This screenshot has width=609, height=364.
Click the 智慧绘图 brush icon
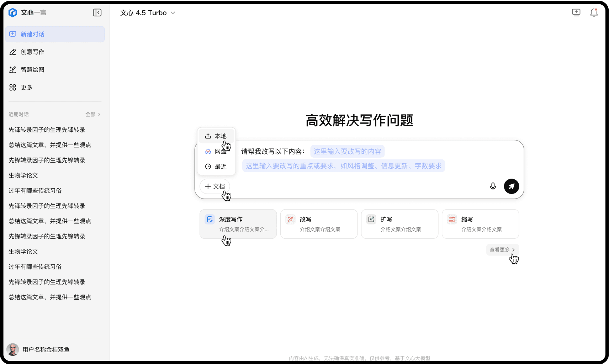click(13, 70)
